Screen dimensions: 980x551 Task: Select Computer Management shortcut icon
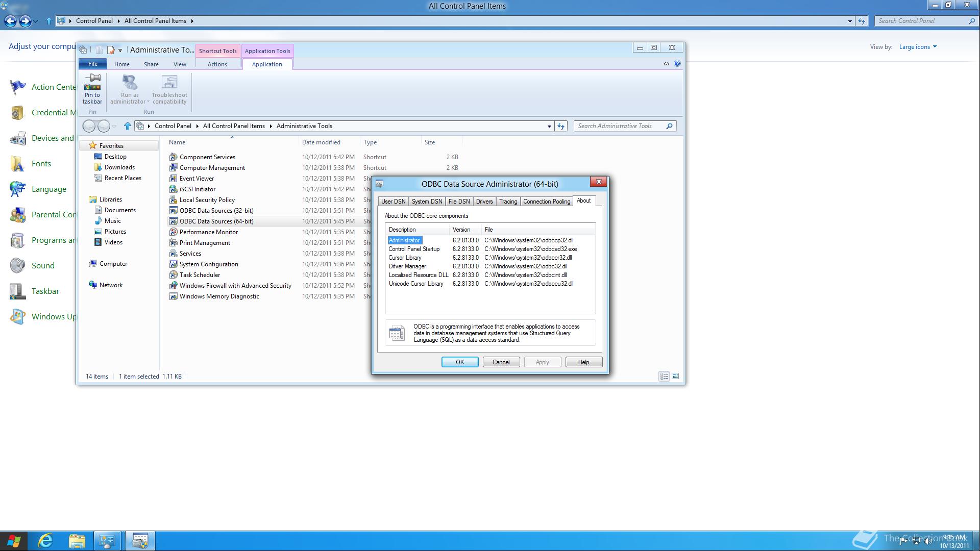point(174,168)
